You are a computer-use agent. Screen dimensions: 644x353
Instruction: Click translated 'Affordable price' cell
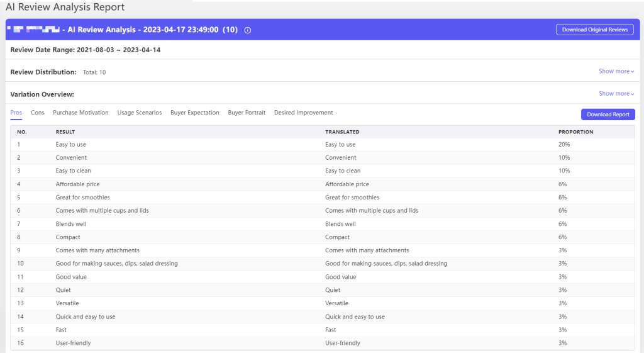pyautogui.click(x=347, y=184)
